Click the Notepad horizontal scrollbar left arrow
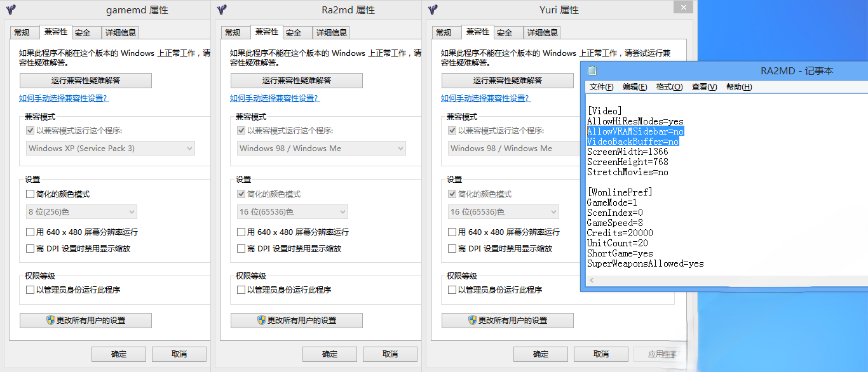Image resolution: width=868 pixels, height=372 pixels. 591,280
